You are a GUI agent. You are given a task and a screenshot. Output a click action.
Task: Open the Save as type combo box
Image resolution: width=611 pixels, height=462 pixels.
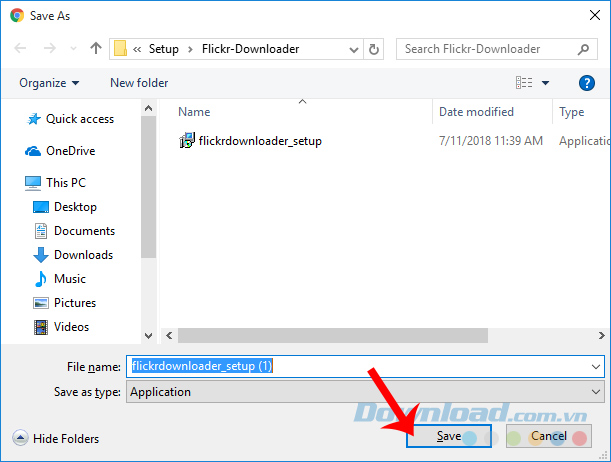click(x=365, y=392)
